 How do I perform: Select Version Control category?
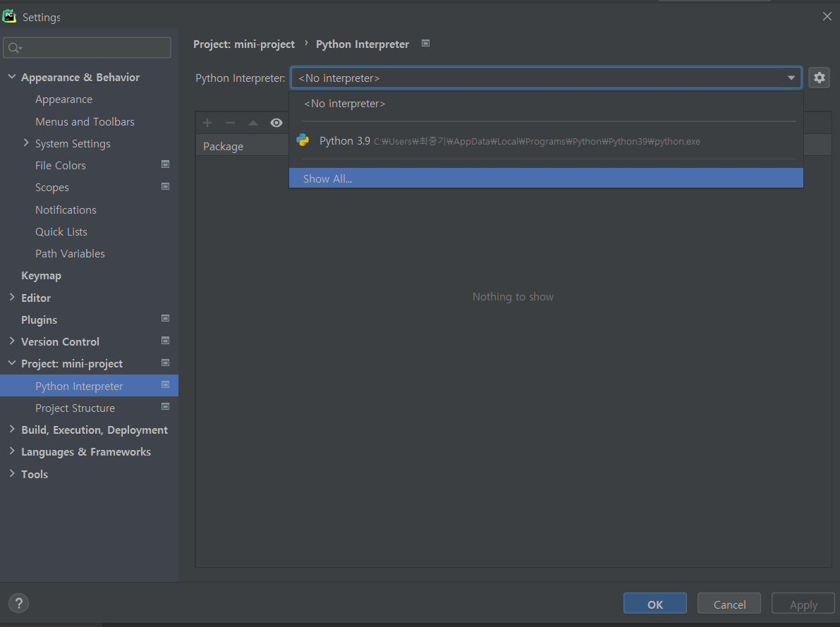click(x=60, y=342)
